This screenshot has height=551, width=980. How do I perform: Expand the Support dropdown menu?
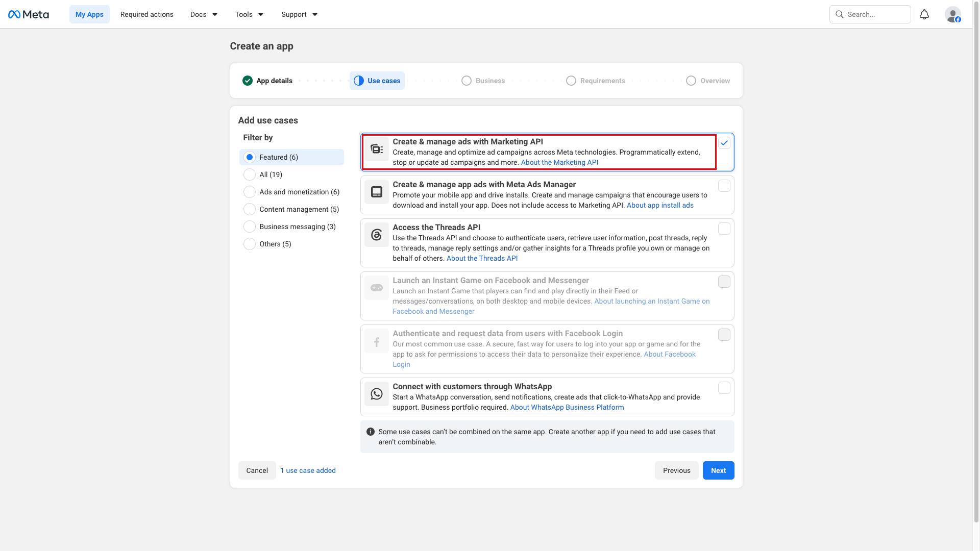[x=299, y=14]
